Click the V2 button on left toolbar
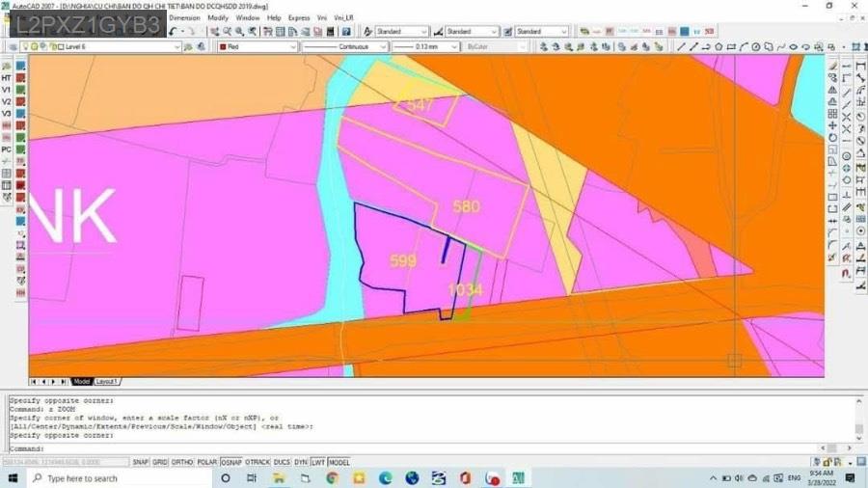 [x=7, y=101]
